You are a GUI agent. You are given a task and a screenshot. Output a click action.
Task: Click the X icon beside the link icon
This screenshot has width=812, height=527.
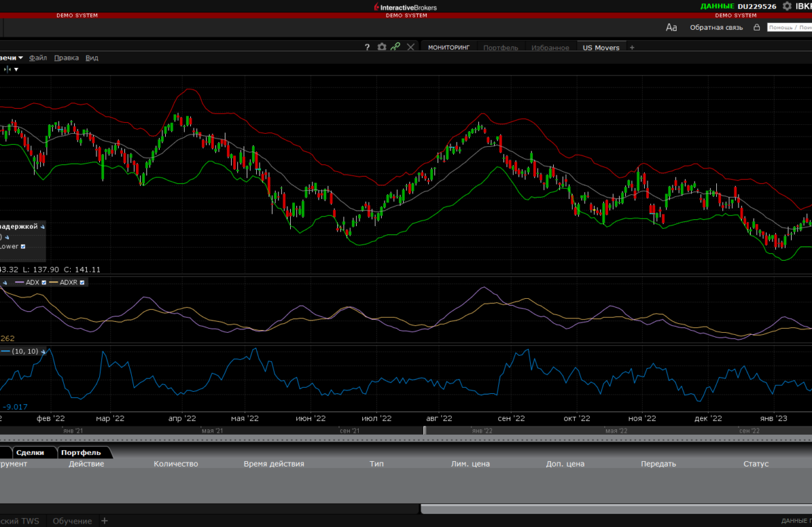coord(411,47)
